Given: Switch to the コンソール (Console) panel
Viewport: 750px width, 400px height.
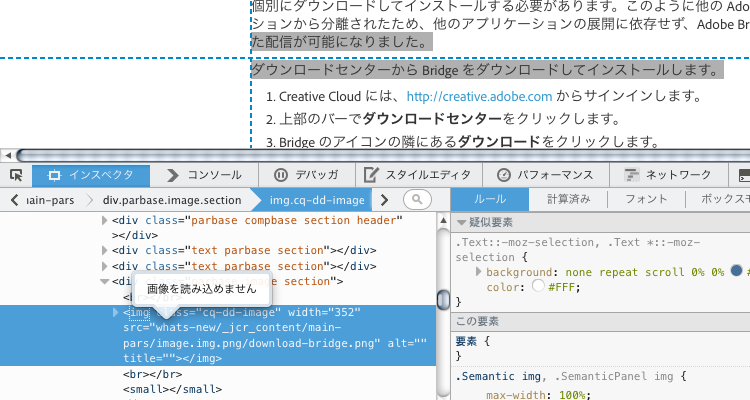Looking at the screenshot, I should pyautogui.click(x=204, y=176).
